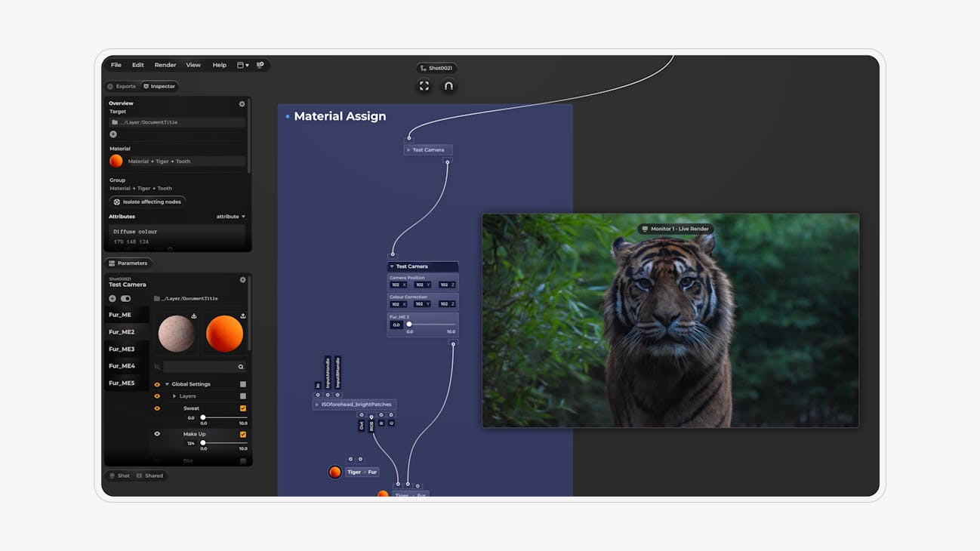
Task: Open Inspector Overview settings gear
Action: [242, 104]
